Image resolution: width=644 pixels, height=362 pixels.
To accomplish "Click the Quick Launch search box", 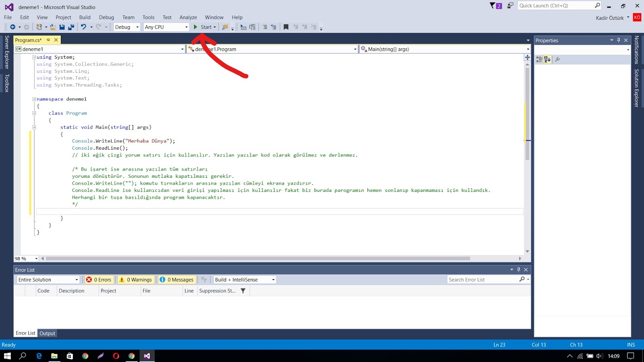I will coord(560,6).
